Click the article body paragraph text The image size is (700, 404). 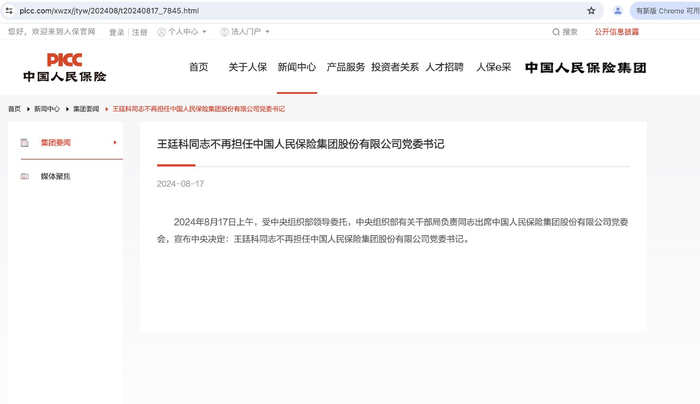[393, 230]
